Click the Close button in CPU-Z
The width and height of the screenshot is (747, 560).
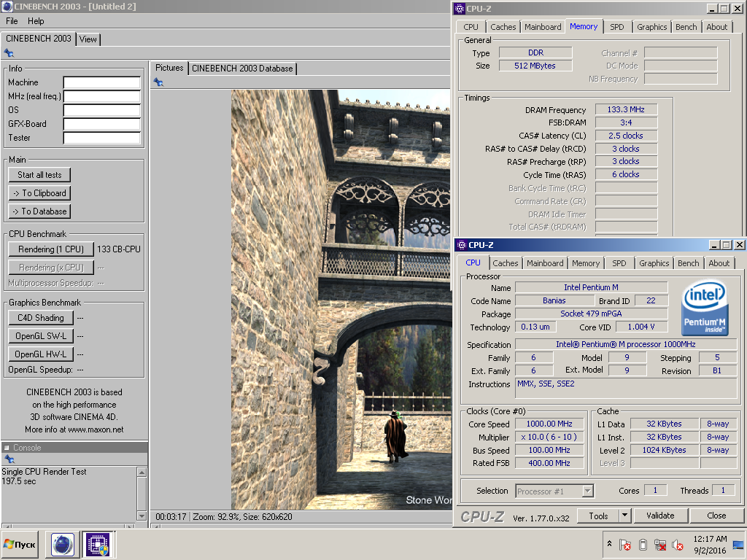point(716,516)
